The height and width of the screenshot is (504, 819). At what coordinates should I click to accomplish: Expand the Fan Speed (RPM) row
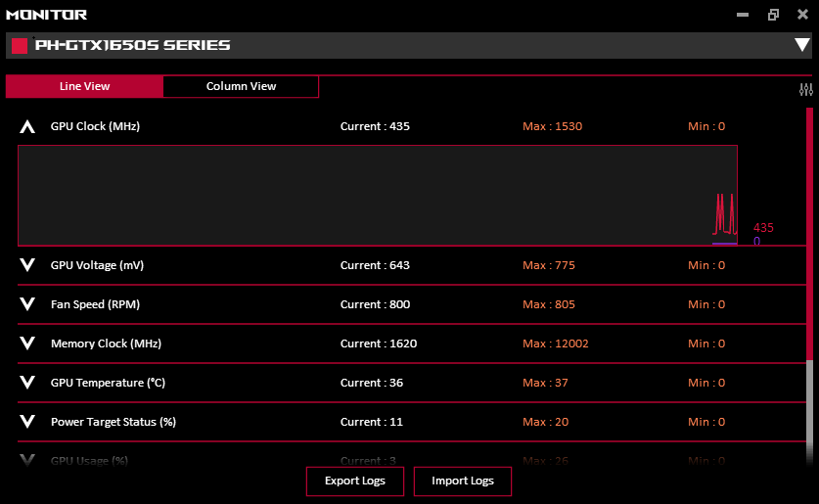[x=27, y=304]
